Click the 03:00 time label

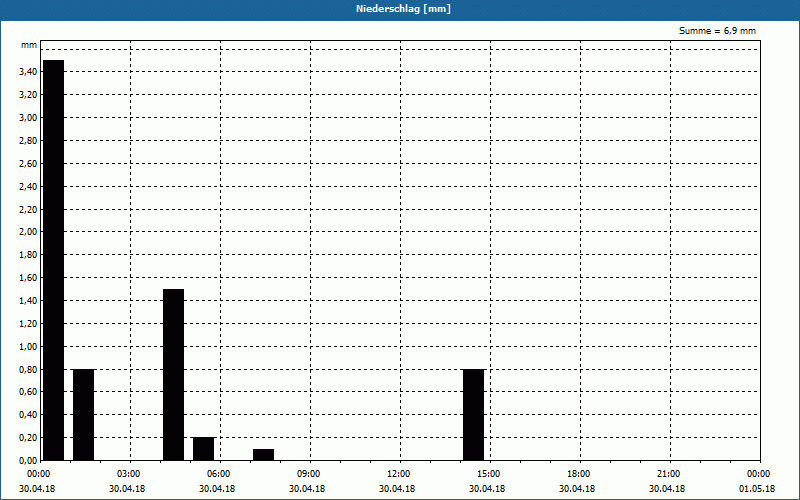tap(129, 474)
